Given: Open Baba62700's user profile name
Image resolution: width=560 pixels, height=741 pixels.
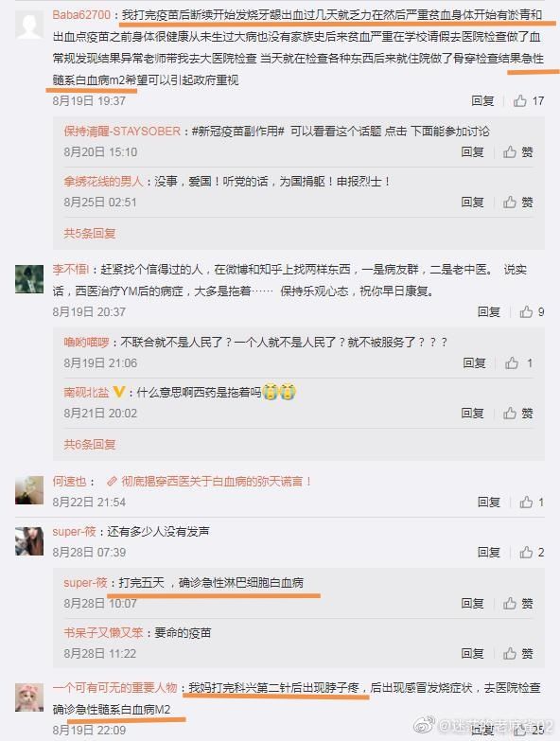Looking at the screenshot, I should pos(81,14).
